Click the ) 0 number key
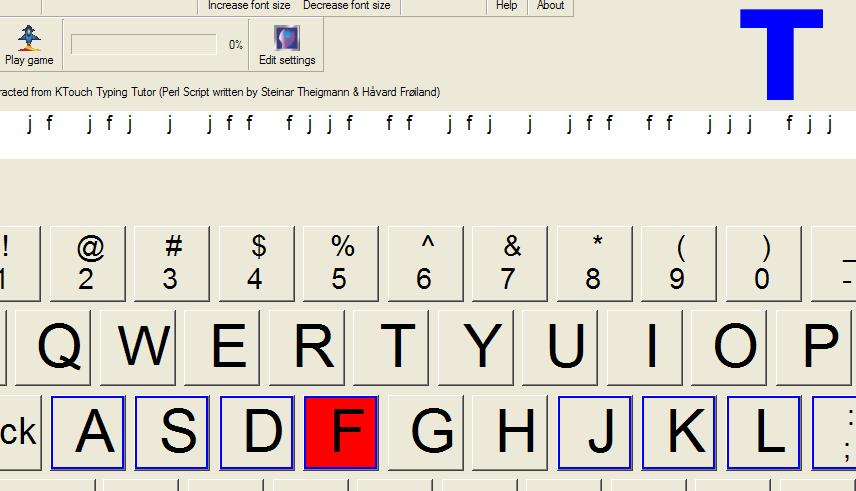 click(x=764, y=264)
